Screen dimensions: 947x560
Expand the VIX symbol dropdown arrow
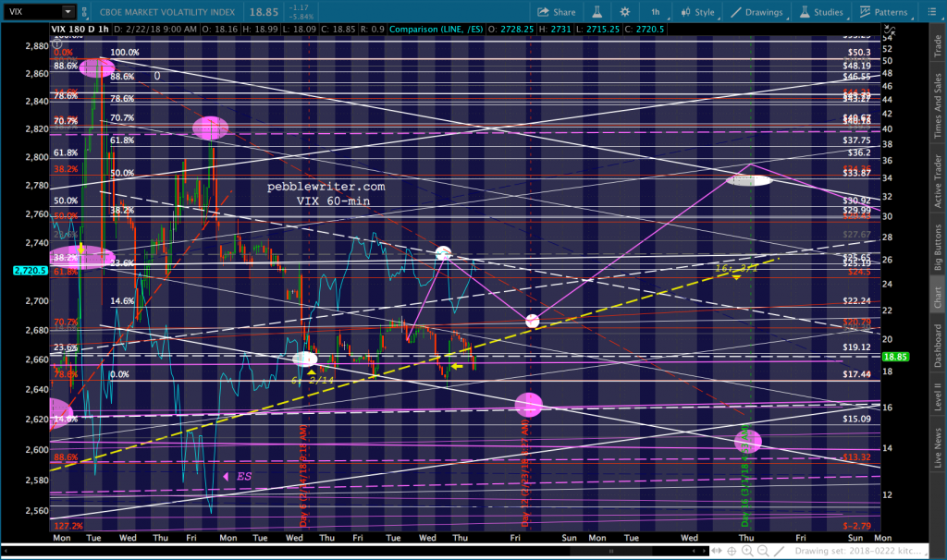click(68, 11)
